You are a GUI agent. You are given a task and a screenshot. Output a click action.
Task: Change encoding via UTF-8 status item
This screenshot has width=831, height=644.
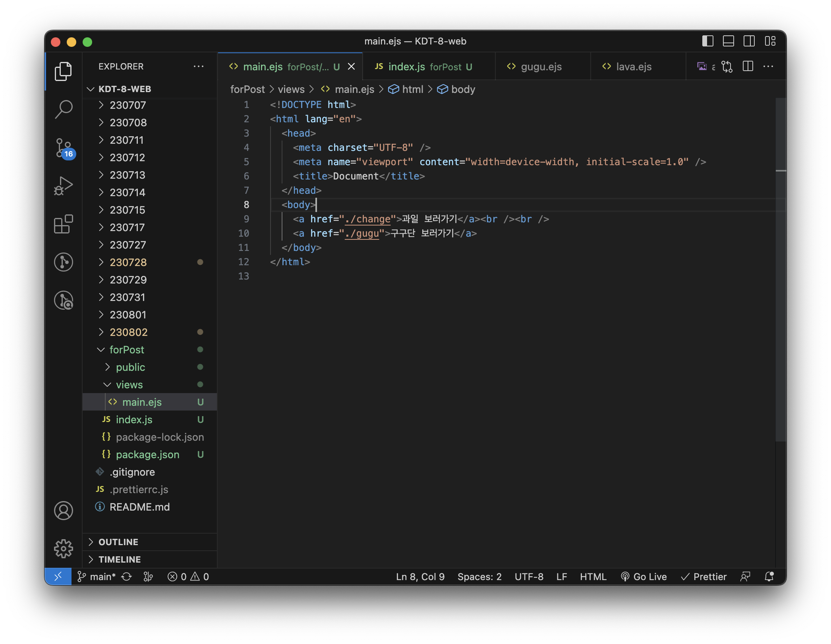(x=529, y=577)
